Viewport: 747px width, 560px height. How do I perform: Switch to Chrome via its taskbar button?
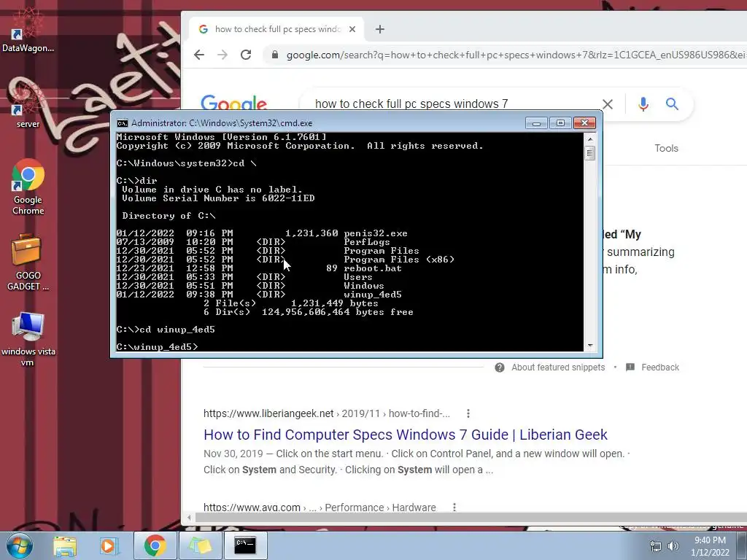pos(155,545)
